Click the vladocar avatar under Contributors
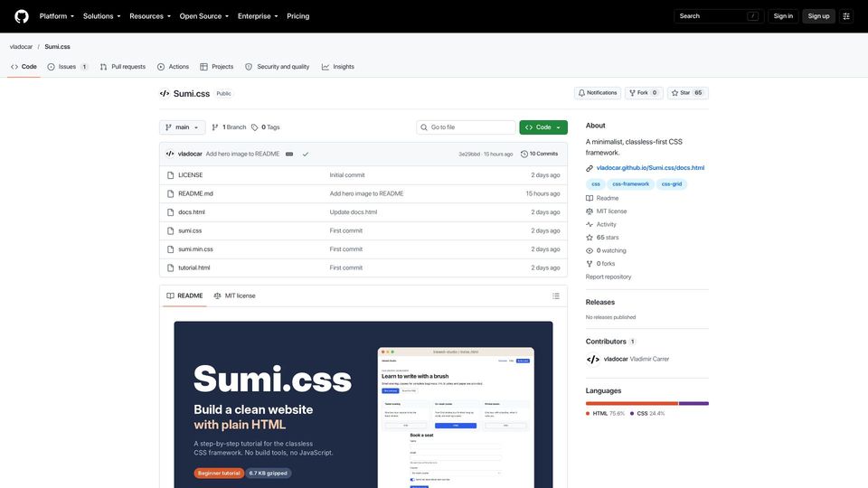Screen dimensions: 868x488 (592, 359)
